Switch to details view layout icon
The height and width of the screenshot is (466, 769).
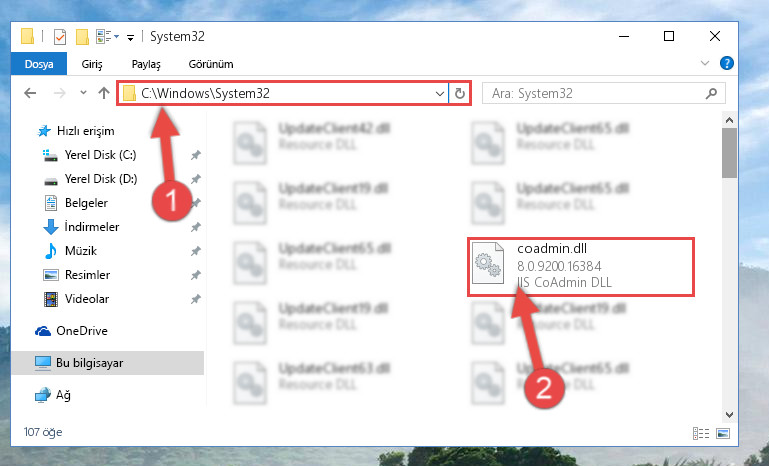(701, 433)
